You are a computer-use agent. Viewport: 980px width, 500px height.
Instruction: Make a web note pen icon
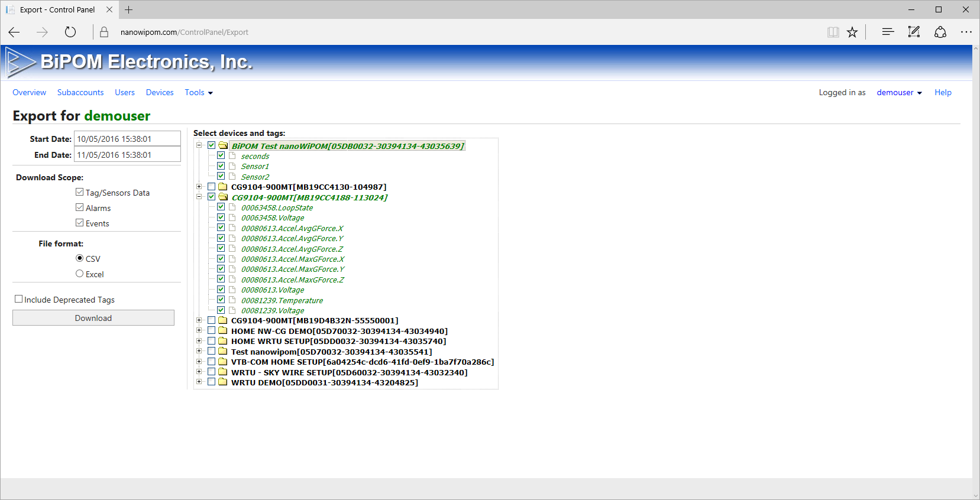(x=914, y=32)
